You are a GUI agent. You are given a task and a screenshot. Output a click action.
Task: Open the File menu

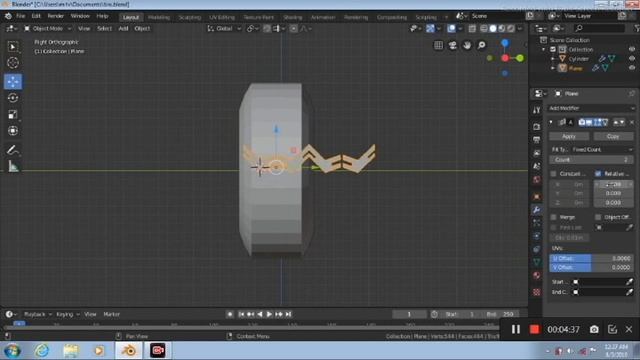(x=20, y=16)
